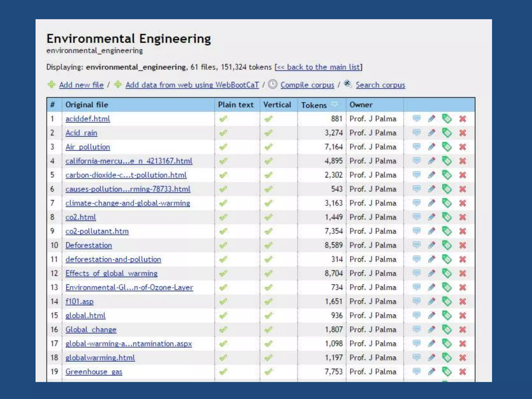Click pencil edit icon for Acid_rain row

point(431,133)
